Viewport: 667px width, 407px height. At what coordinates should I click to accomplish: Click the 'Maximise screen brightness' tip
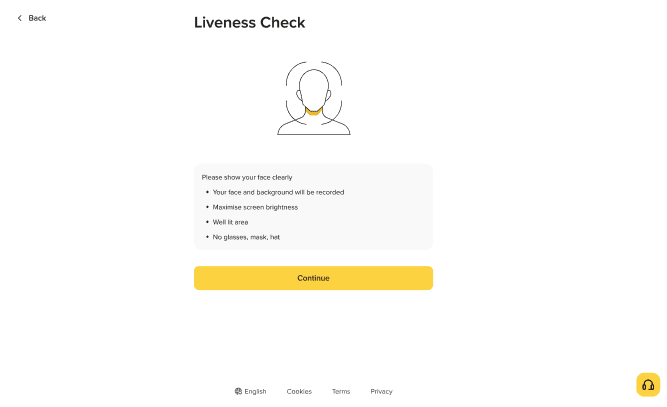point(255,207)
